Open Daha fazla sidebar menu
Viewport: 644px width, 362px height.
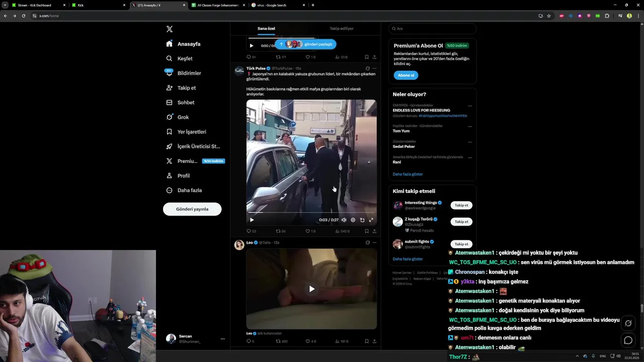point(184,190)
